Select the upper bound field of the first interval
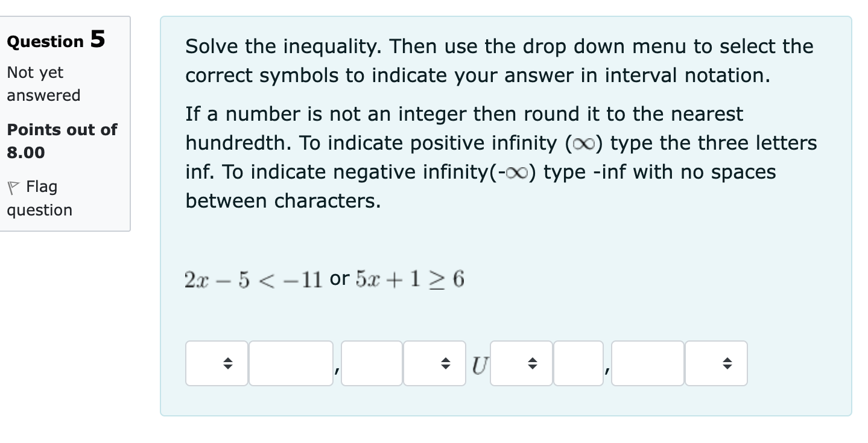 371,363
